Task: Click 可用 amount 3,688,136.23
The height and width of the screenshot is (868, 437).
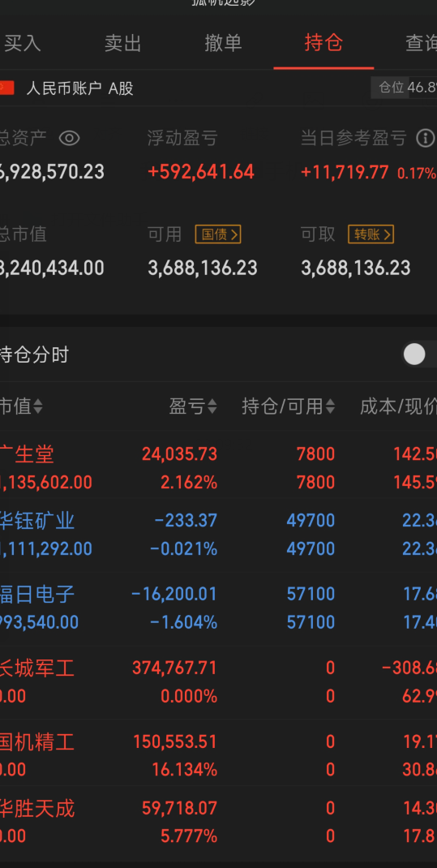Action: pos(203,268)
